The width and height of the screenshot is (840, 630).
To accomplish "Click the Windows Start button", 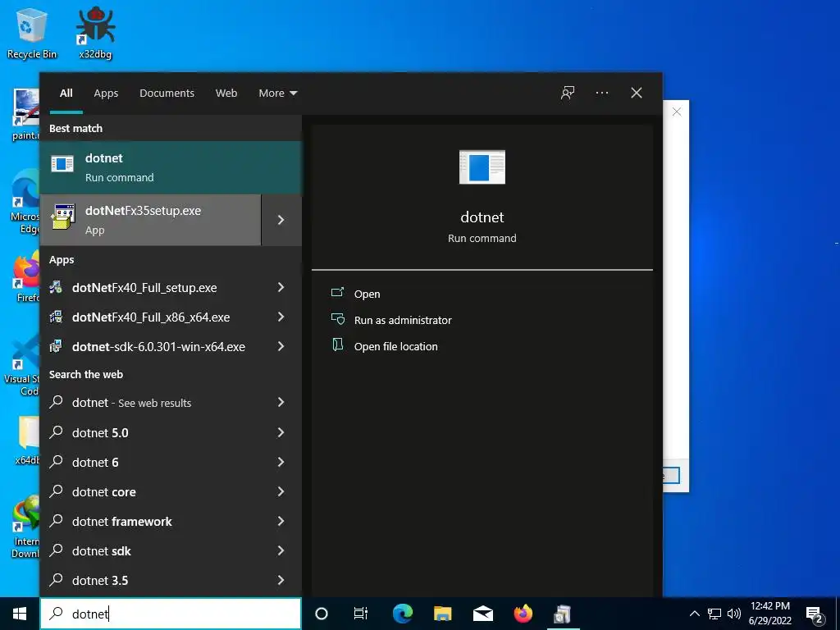I will pyautogui.click(x=20, y=614).
